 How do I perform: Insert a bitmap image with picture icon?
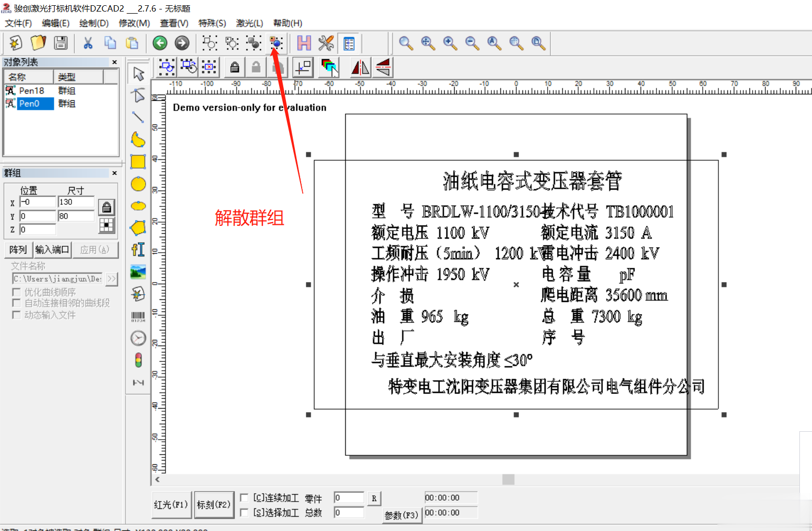point(138,272)
